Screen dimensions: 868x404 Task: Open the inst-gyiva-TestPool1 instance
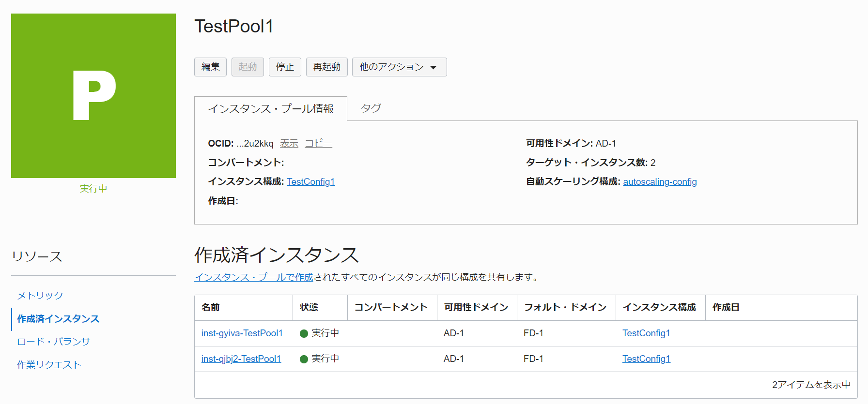(242, 333)
